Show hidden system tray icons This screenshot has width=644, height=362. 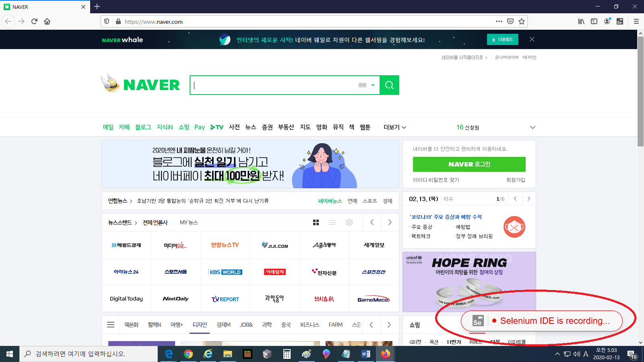tap(557, 354)
